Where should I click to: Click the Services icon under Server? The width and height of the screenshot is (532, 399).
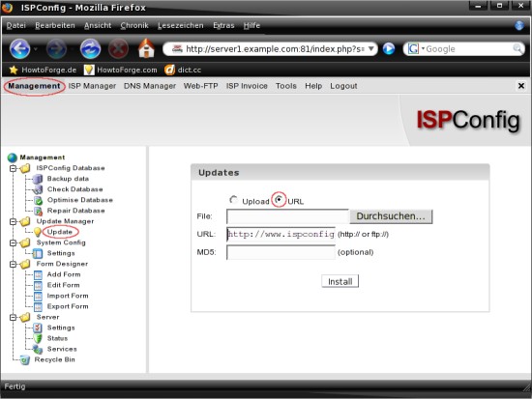pyautogui.click(x=38, y=349)
